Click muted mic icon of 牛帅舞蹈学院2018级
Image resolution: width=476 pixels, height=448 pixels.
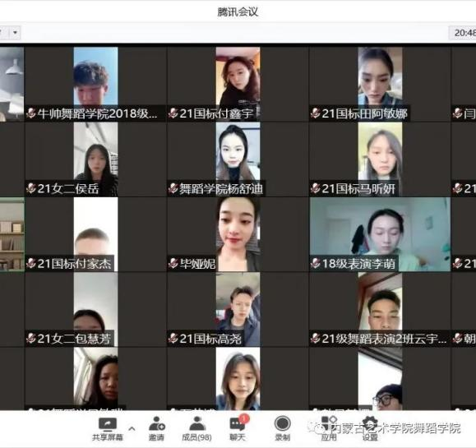pos(31,113)
